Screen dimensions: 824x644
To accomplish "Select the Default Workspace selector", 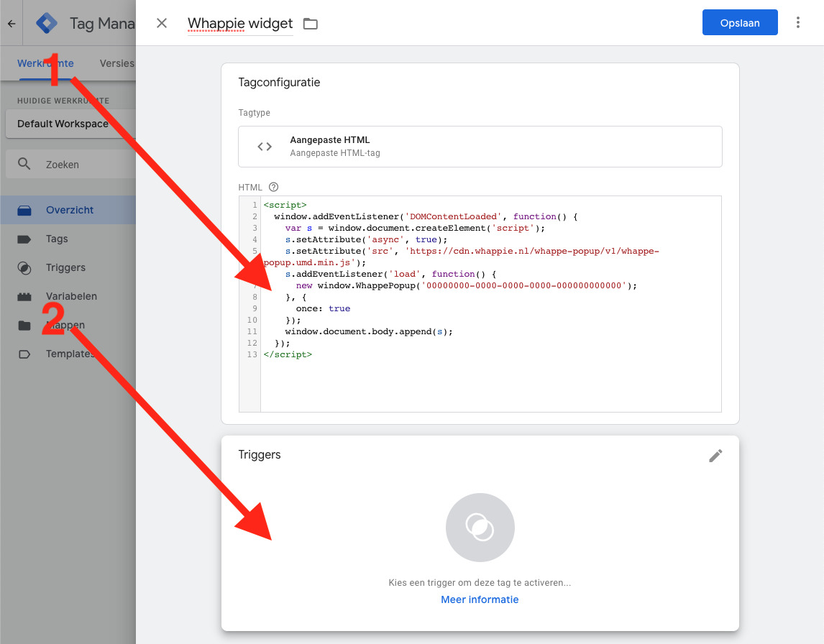I will tap(70, 124).
